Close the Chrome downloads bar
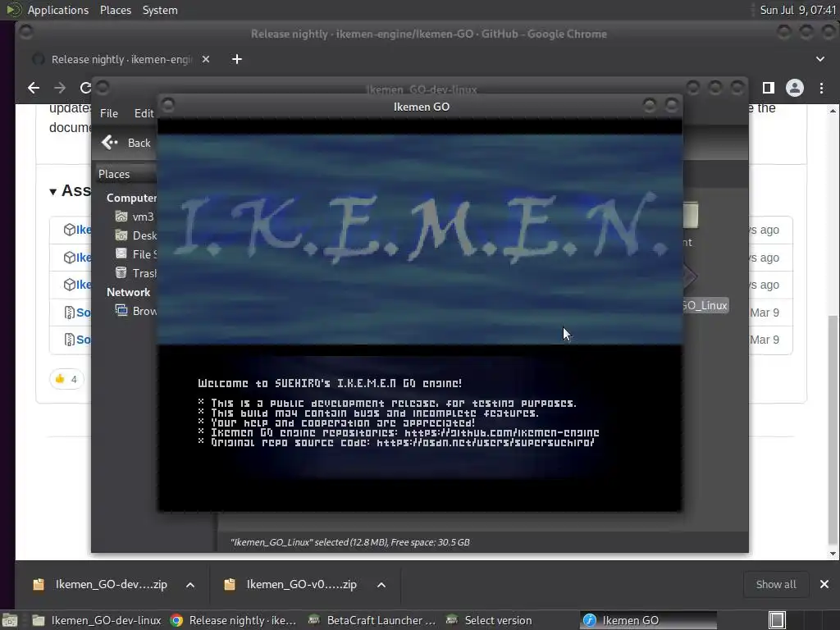The image size is (840, 630). [824, 584]
